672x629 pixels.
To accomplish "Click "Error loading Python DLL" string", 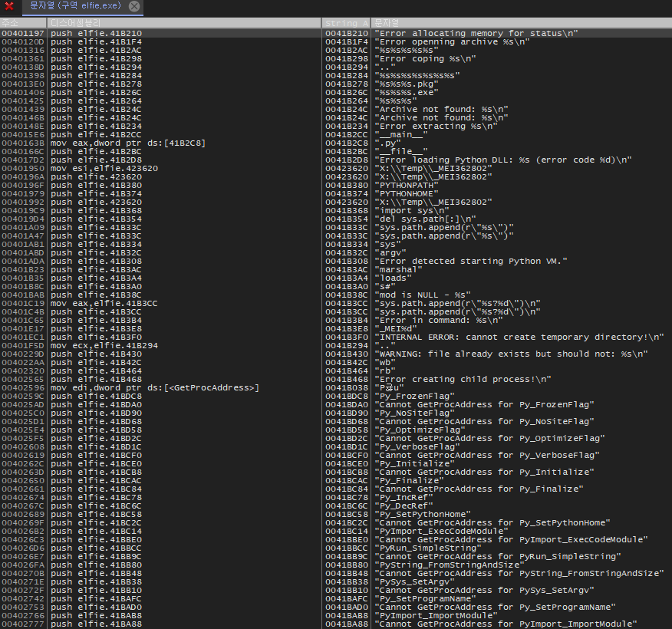I will [x=503, y=160].
